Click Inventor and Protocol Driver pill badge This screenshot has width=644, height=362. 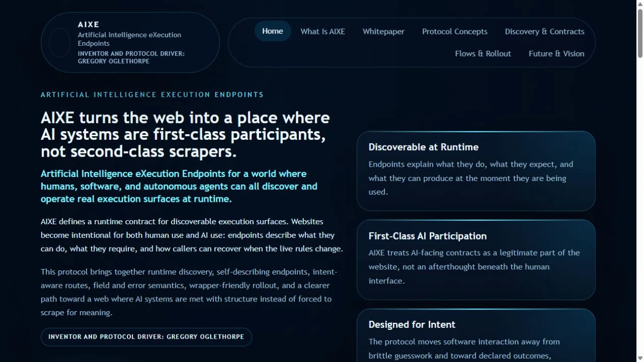tap(146, 337)
